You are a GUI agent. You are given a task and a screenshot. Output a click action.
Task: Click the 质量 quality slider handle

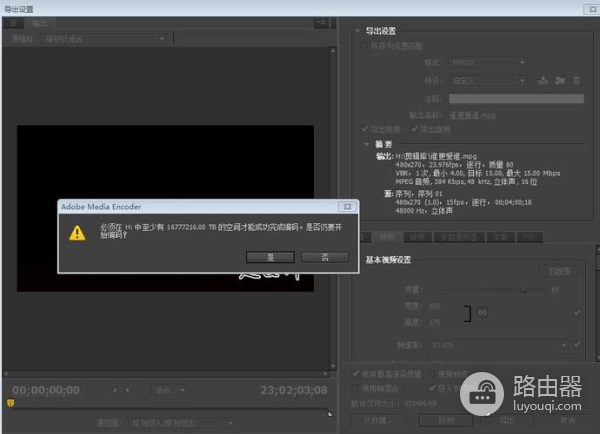[x=524, y=290]
